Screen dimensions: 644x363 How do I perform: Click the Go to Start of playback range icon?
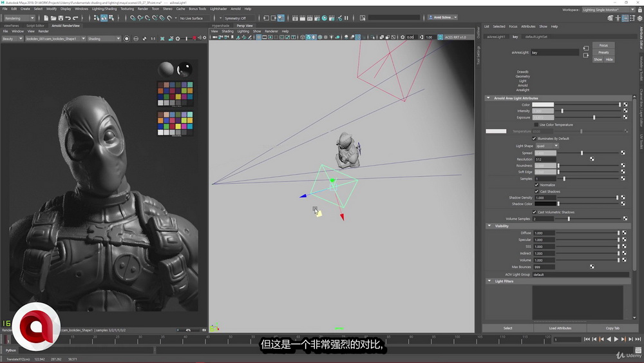587,340
